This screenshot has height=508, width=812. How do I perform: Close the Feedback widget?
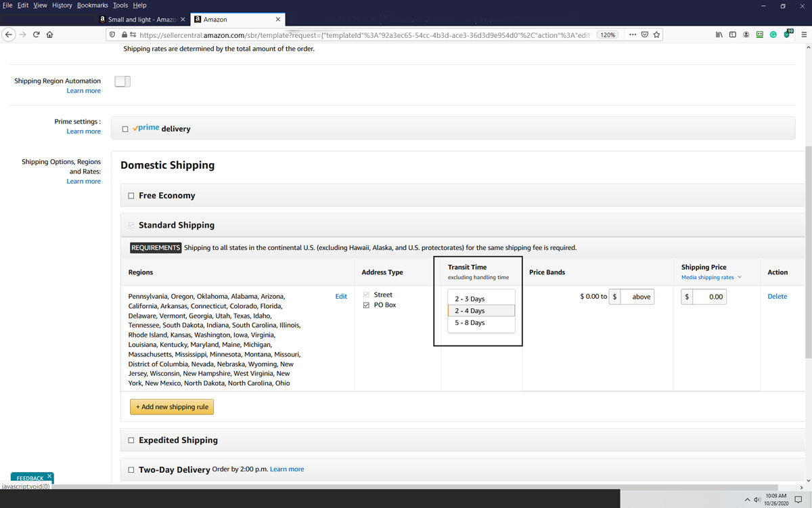tap(49, 475)
